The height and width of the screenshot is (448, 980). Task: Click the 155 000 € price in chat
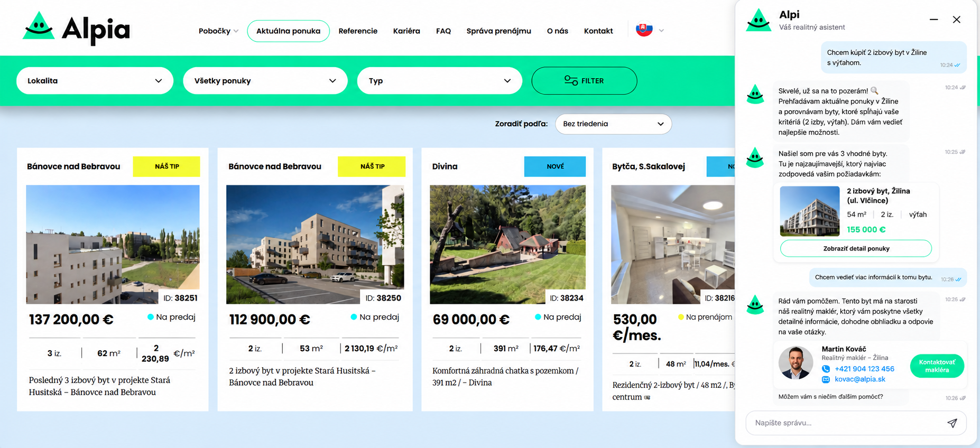866,229
